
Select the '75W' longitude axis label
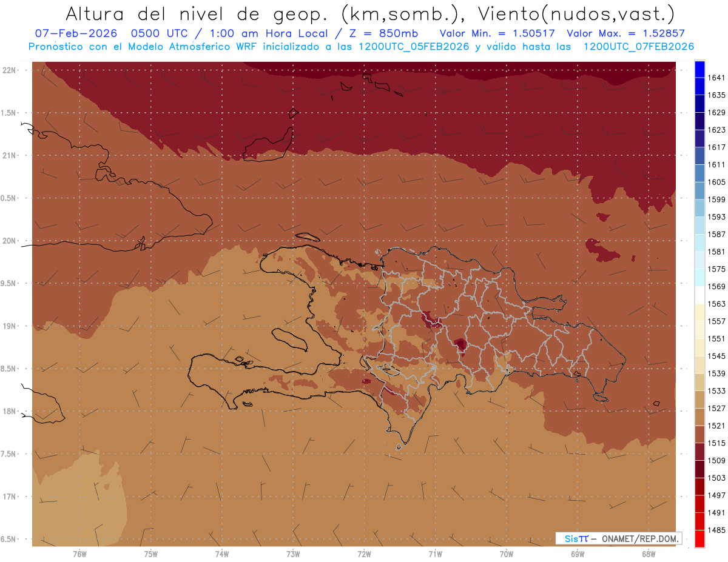[x=150, y=554]
